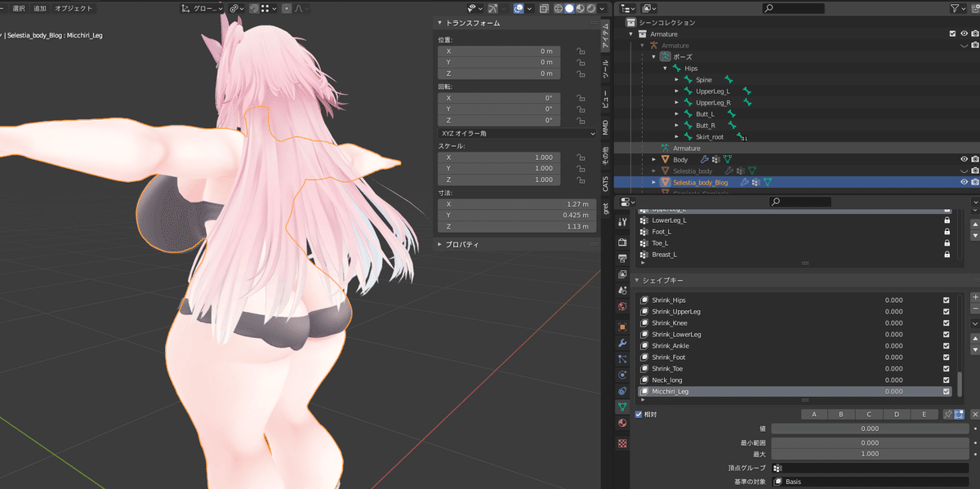Toggle proportional editing icon in header
The height and width of the screenshot is (489, 980).
point(287,8)
